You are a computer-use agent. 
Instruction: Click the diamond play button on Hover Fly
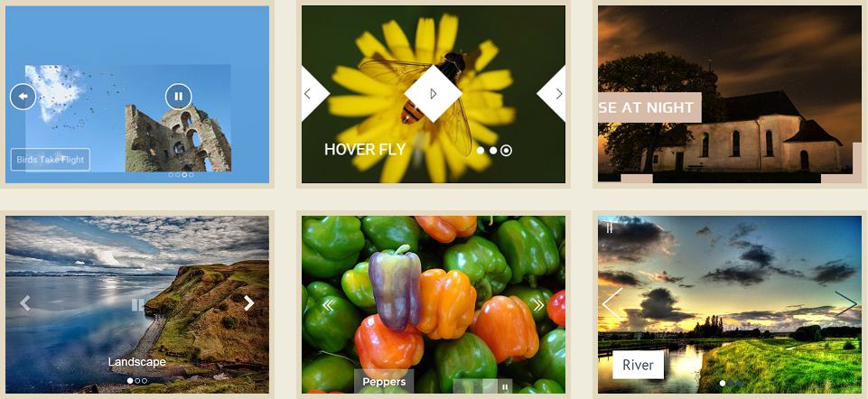[x=433, y=94]
